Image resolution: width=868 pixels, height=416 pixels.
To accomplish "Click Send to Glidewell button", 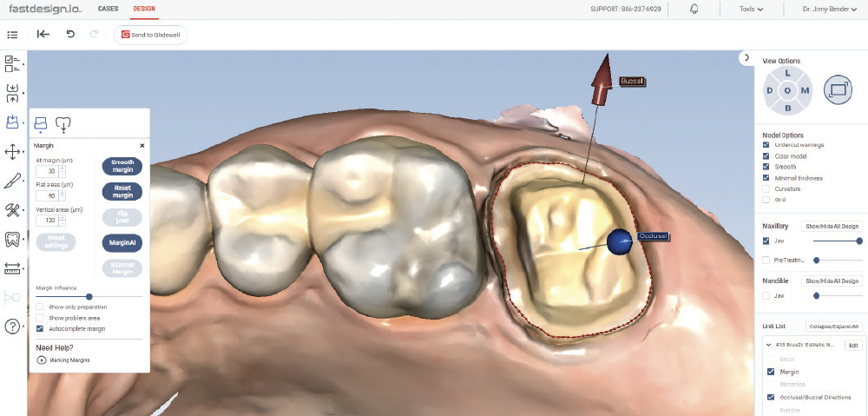I will 150,35.
